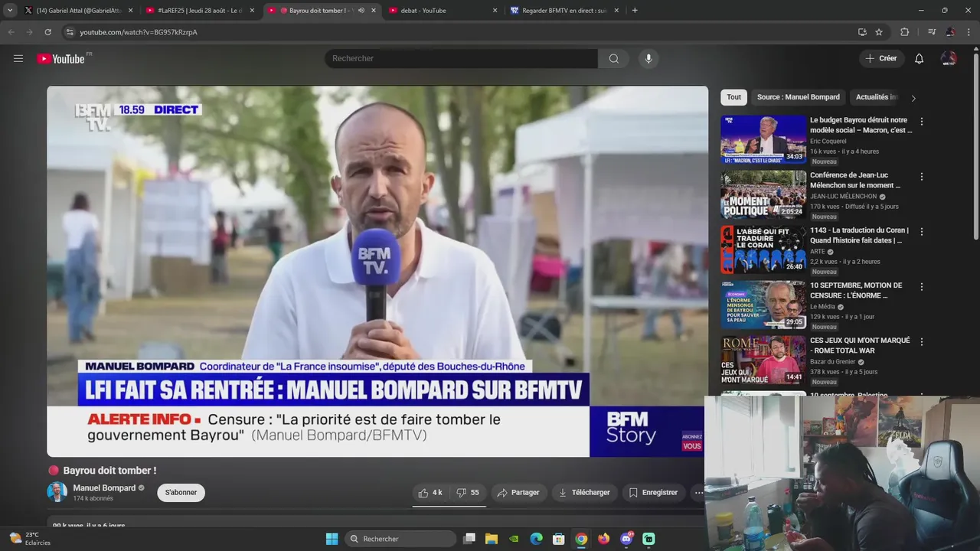980x551 pixels.
Task: Open Le Moment Politique video thumbnail
Action: pos(763,194)
